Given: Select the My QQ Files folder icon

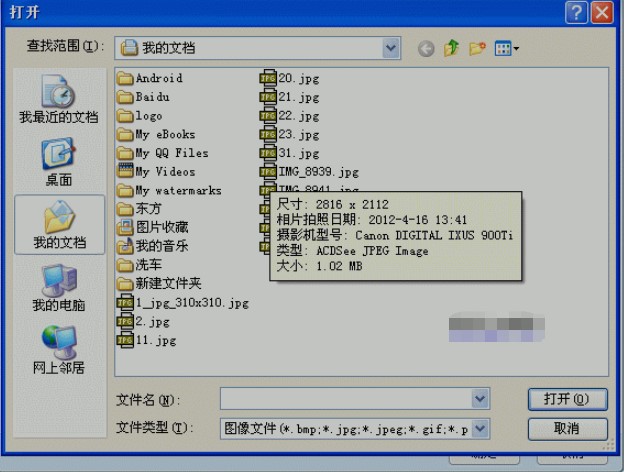Looking at the screenshot, I should [x=125, y=153].
